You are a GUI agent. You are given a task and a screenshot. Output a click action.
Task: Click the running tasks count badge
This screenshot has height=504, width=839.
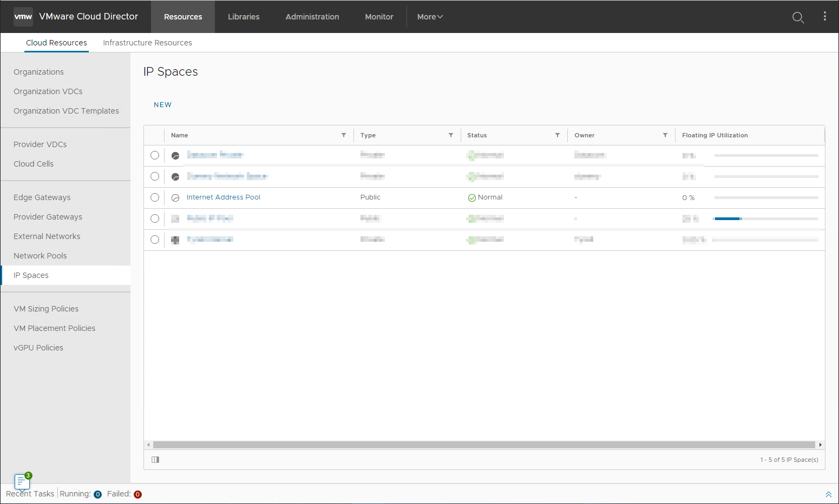coord(98,494)
